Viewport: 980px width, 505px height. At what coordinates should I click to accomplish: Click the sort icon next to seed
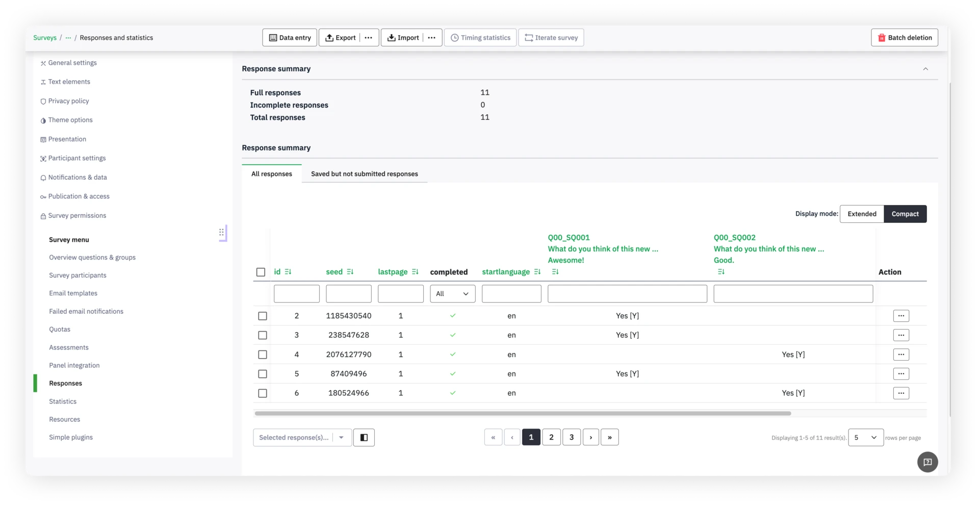pyautogui.click(x=350, y=272)
